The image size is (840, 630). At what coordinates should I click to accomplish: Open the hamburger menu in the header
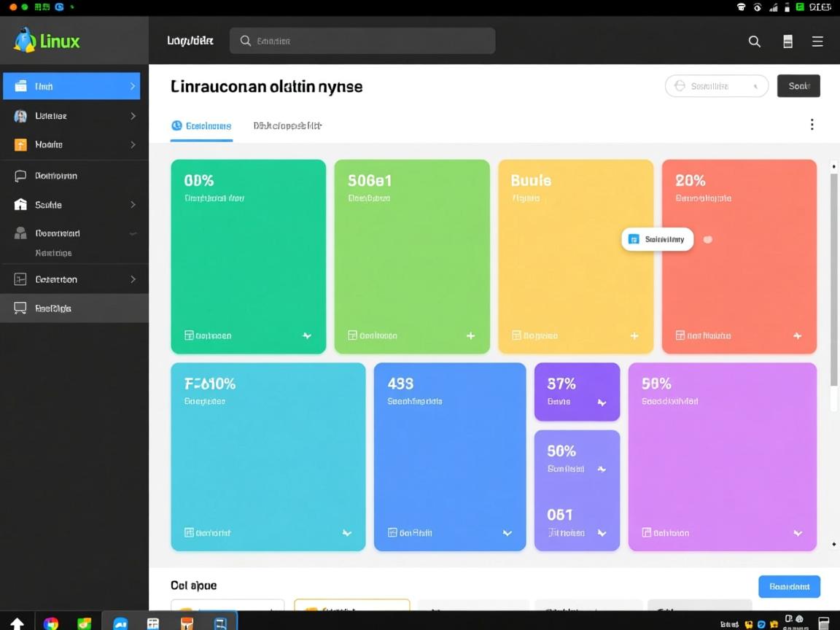[817, 42]
